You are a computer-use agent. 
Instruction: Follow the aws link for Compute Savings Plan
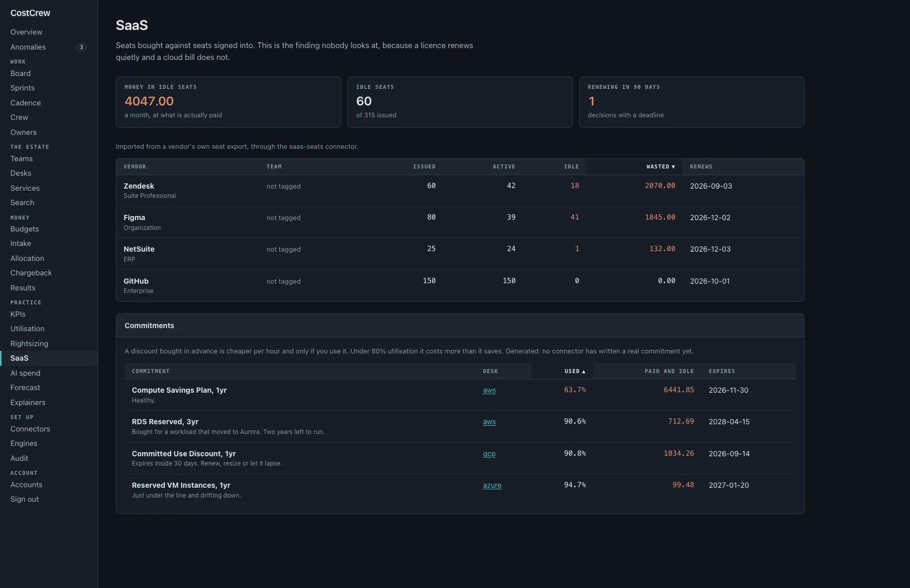tap(489, 390)
